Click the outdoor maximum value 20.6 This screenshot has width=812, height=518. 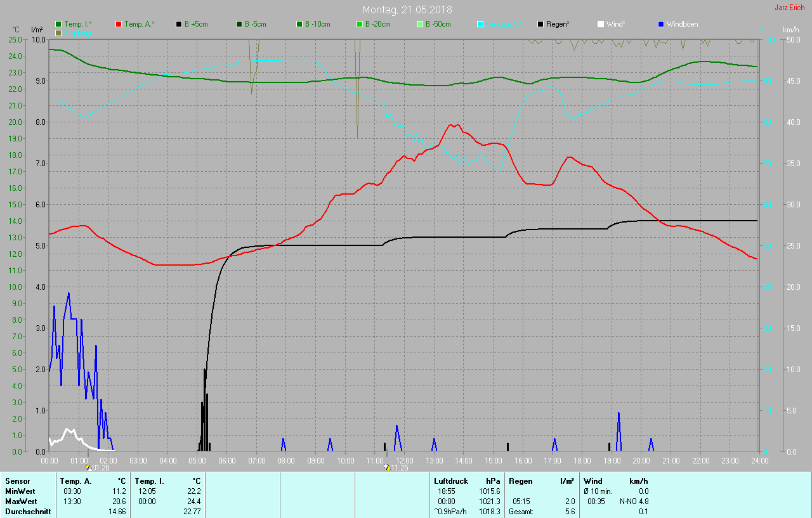click(119, 502)
